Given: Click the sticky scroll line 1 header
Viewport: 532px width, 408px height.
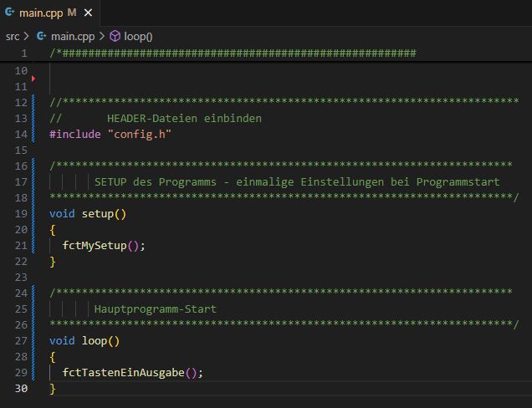Looking at the screenshot, I should point(234,53).
